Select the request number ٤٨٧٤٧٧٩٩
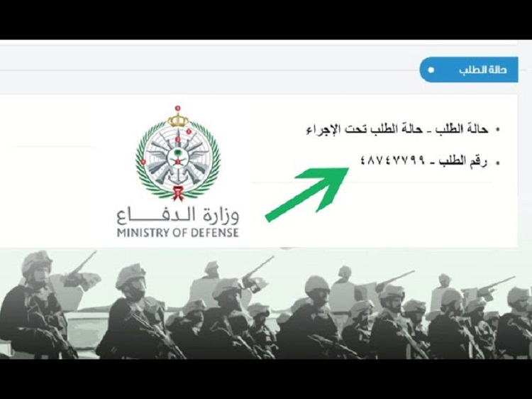532x399 pixels. 392,160
